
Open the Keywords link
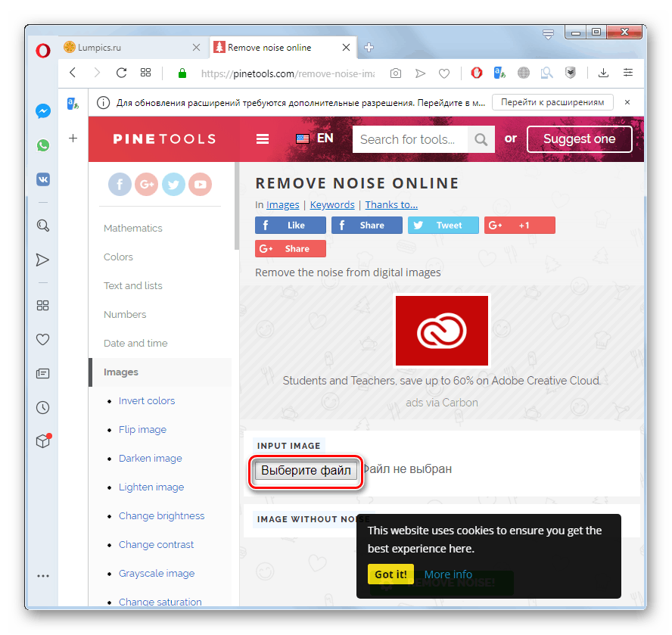(x=332, y=205)
